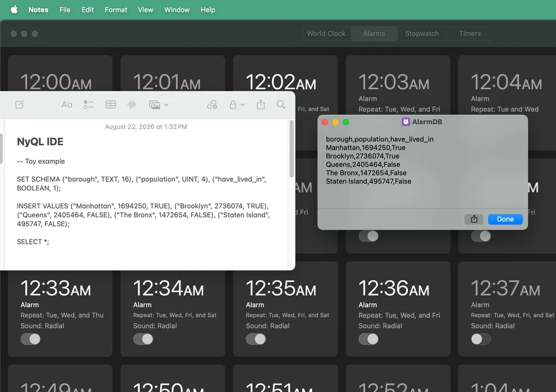Click the Done button in AlarmDB
The image size is (556, 392).
point(505,219)
